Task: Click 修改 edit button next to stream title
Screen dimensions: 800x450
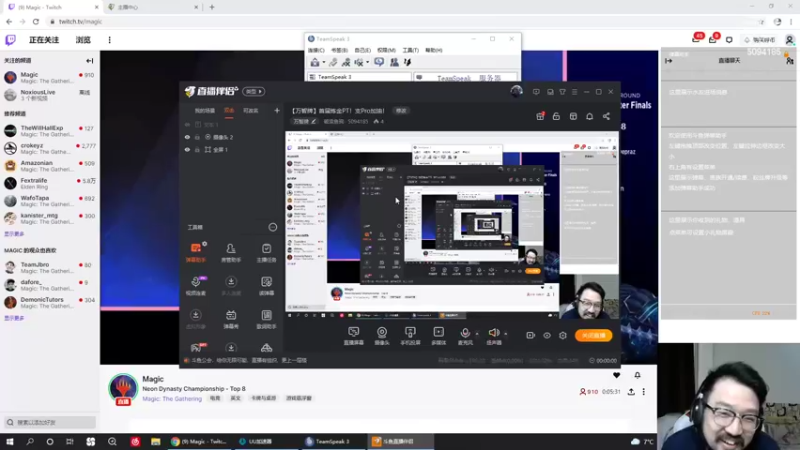Action: (x=401, y=111)
